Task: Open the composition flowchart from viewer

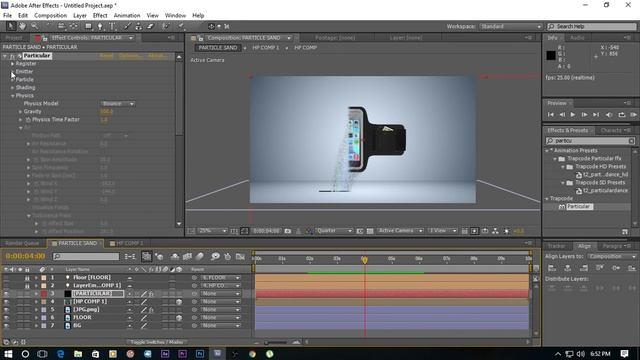Action: point(495,231)
